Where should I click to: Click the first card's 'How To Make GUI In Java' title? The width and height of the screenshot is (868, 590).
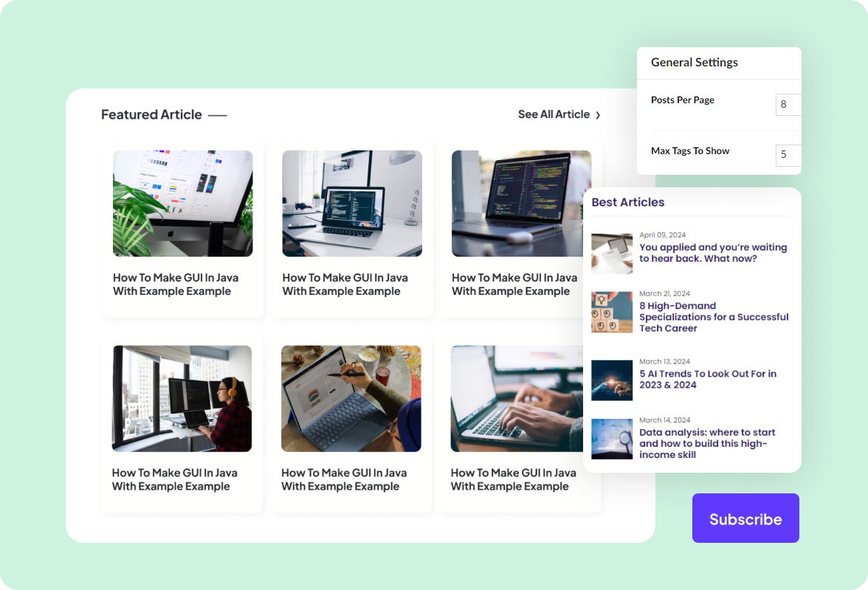[x=176, y=285]
